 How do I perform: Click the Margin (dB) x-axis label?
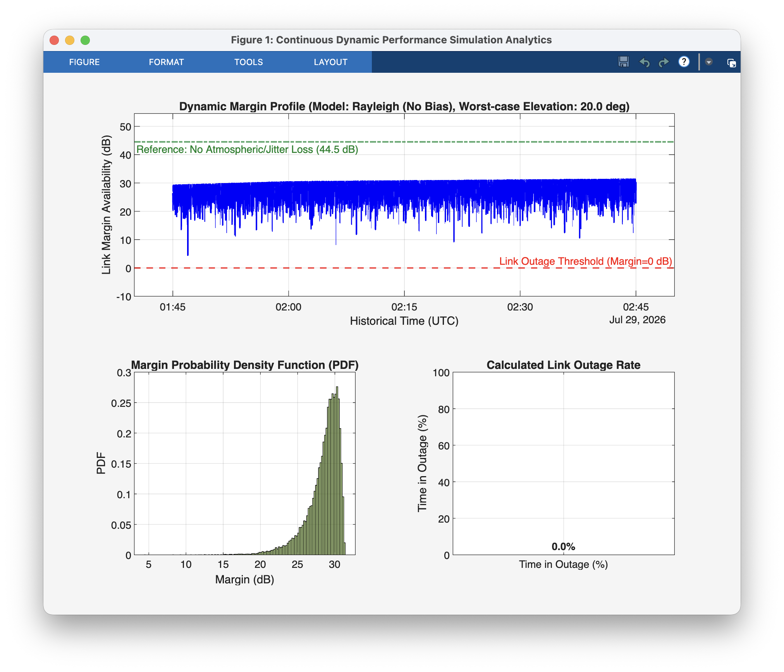click(x=244, y=579)
